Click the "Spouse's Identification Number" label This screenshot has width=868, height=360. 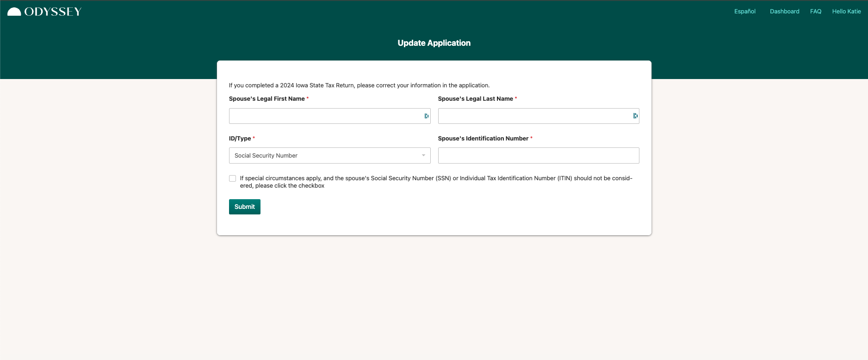tap(483, 139)
